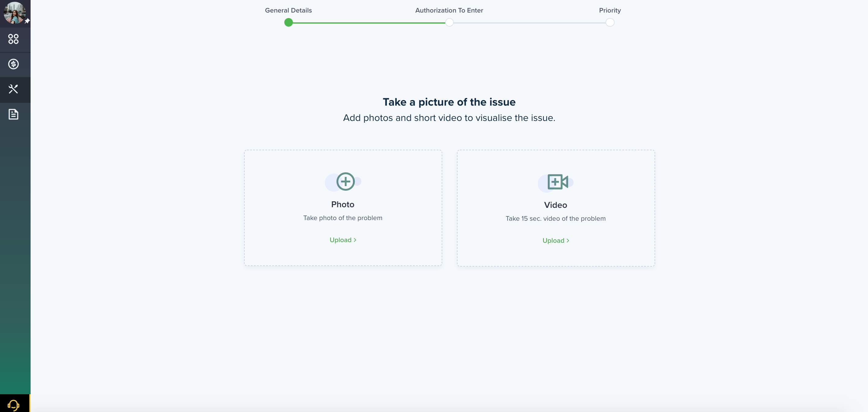Select the General Details step circle
868x412 pixels.
point(288,23)
